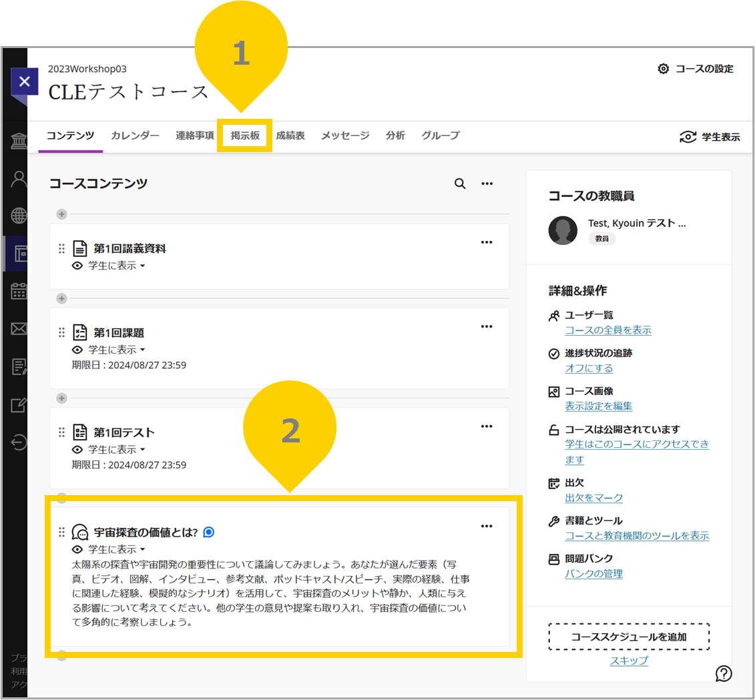Add content above 第1回テスト with plus
Image resolution: width=755 pixels, height=700 pixels.
click(61, 398)
